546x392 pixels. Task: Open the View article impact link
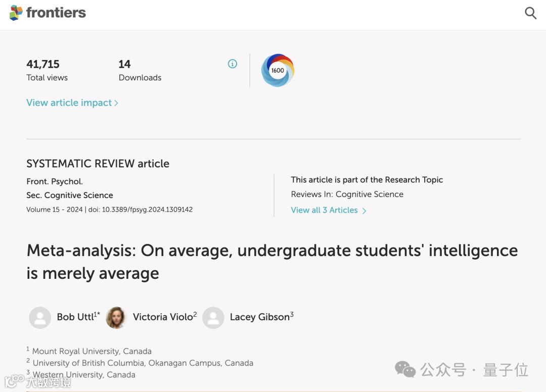click(x=69, y=103)
